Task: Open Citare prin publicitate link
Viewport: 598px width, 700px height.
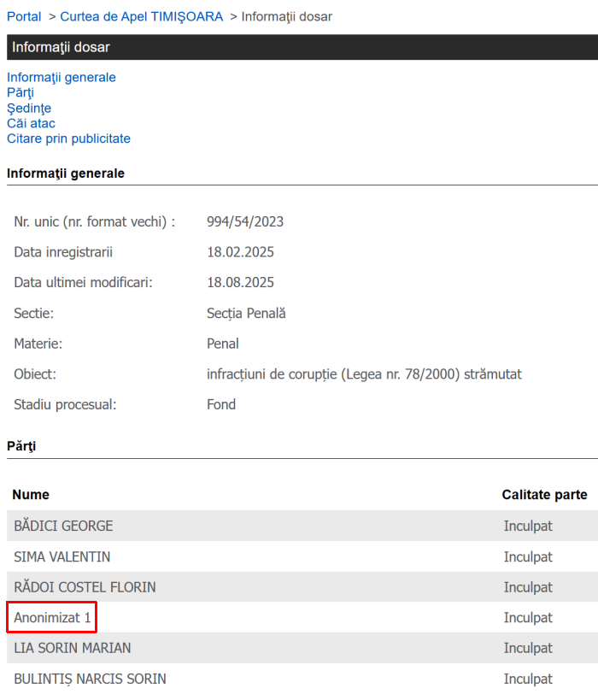Action: pos(68,138)
